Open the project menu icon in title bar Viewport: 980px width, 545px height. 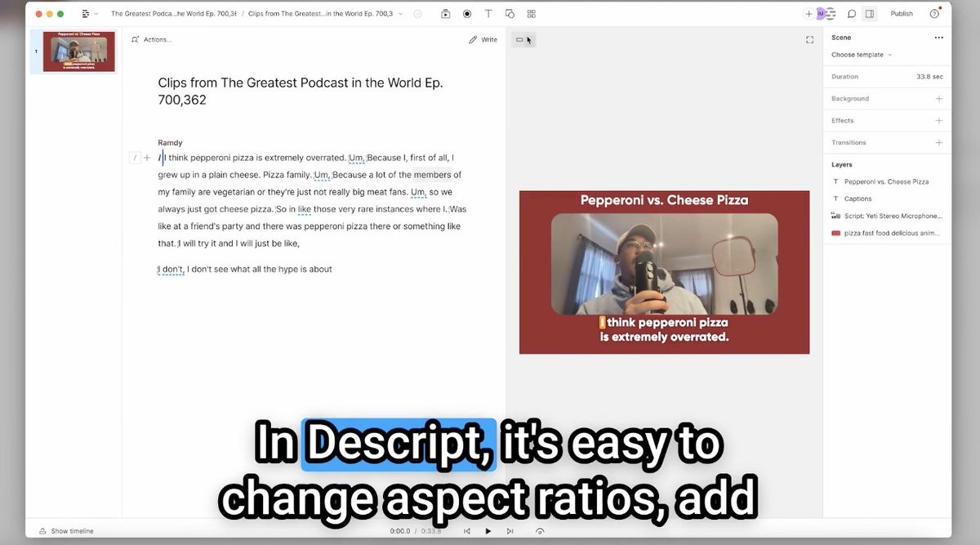pos(88,14)
